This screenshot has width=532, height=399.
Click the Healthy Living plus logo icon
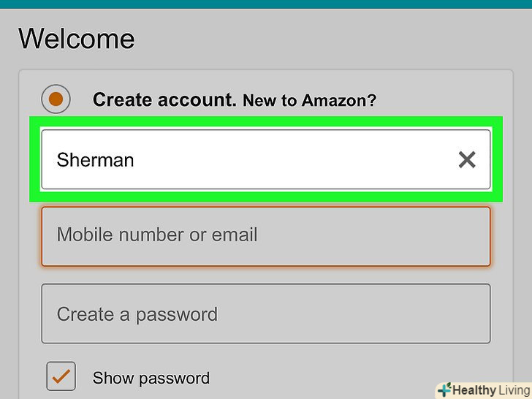[x=444, y=390]
